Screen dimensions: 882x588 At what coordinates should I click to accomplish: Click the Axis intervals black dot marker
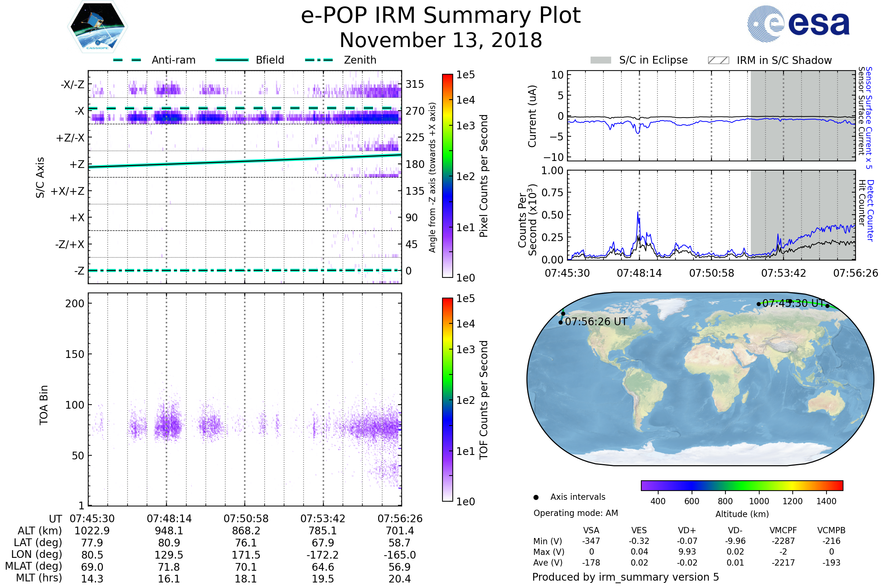tap(536, 497)
